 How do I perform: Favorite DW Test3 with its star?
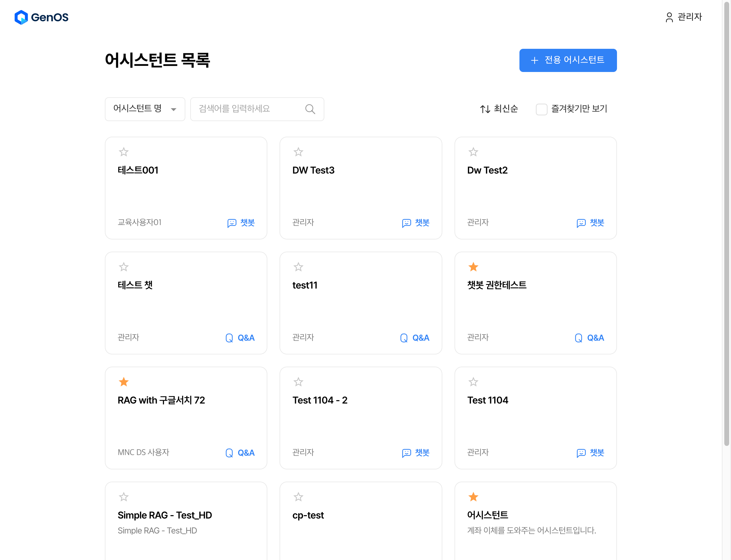click(x=298, y=152)
